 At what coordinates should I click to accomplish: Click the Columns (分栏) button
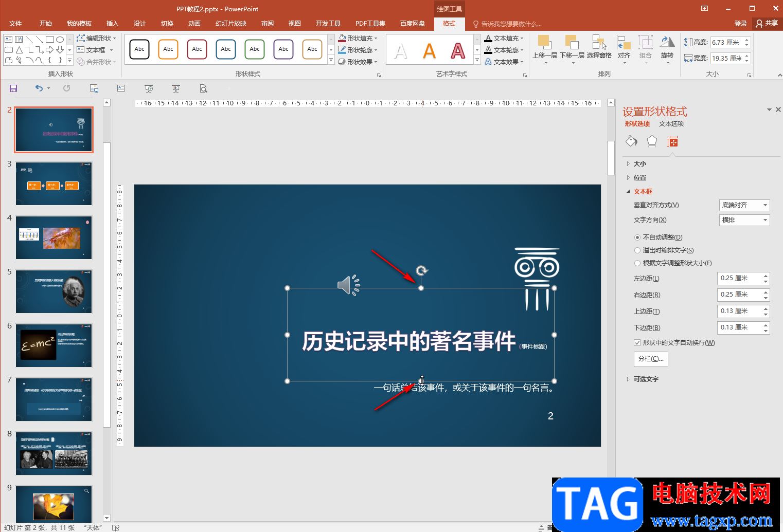pyautogui.click(x=651, y=359)
